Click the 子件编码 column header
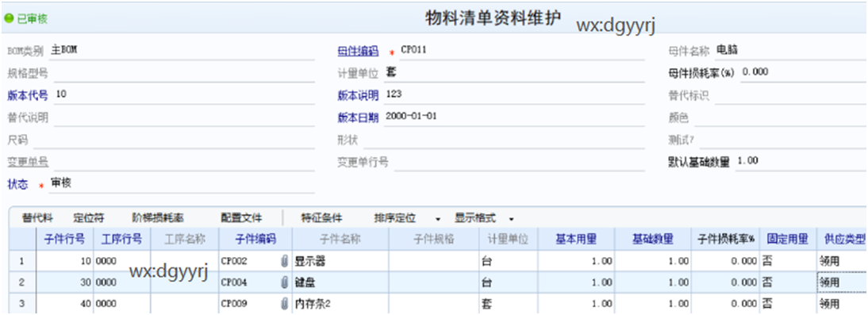 [x=255, y=239]
